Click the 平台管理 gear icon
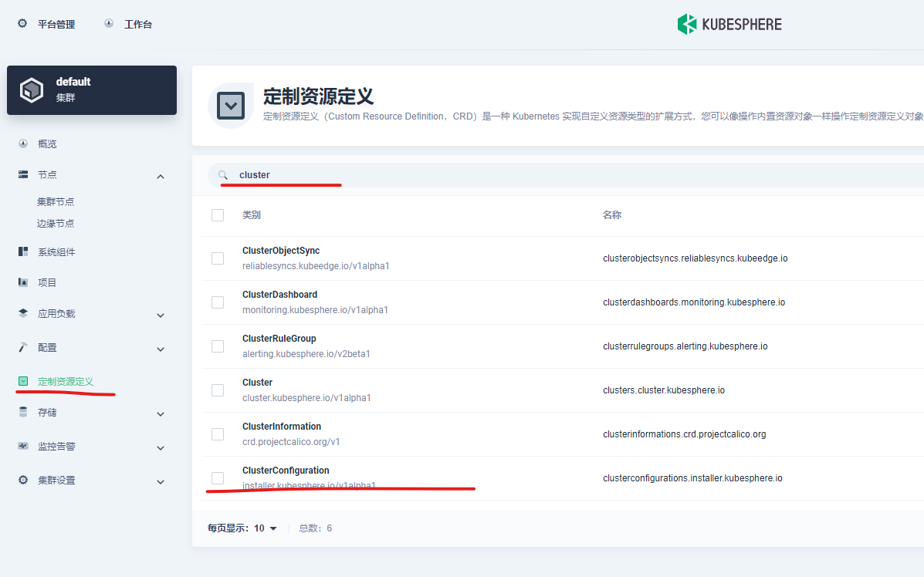The image size is (924, 577). [21, 23]
